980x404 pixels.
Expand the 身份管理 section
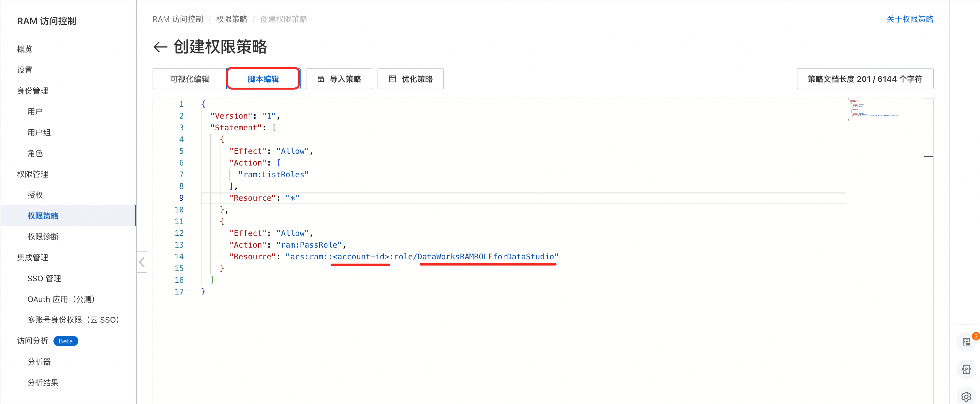[33, 91]
